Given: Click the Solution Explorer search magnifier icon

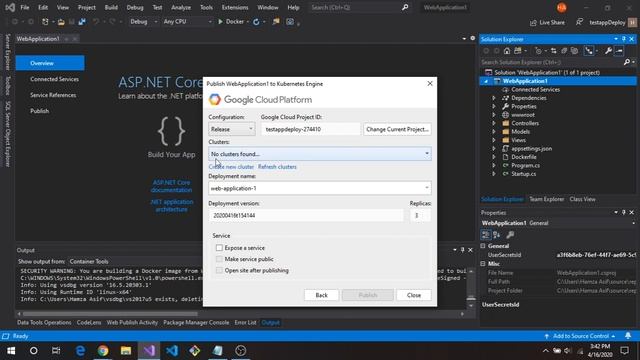Looking at the screenshot, I should (627, 62).
